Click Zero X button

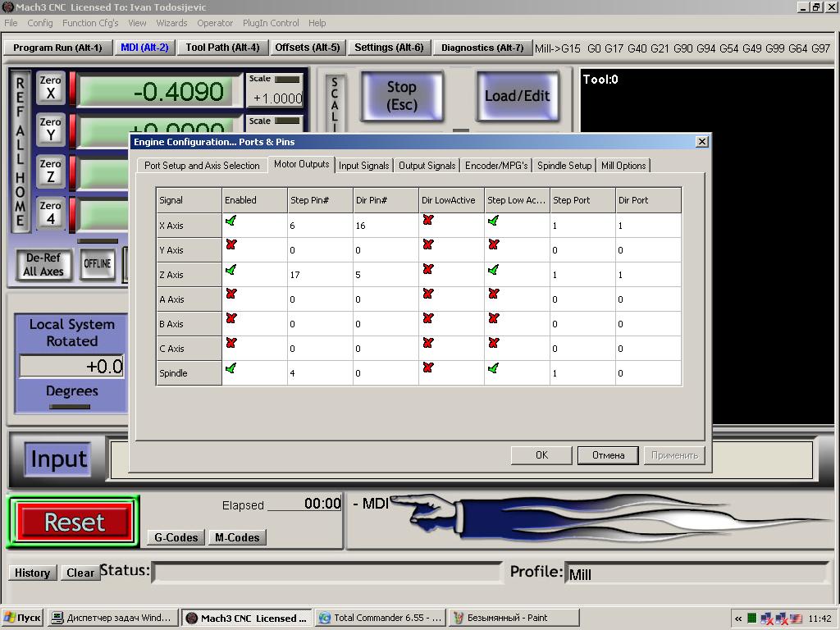pyautogui.click(x=50, y=88)
